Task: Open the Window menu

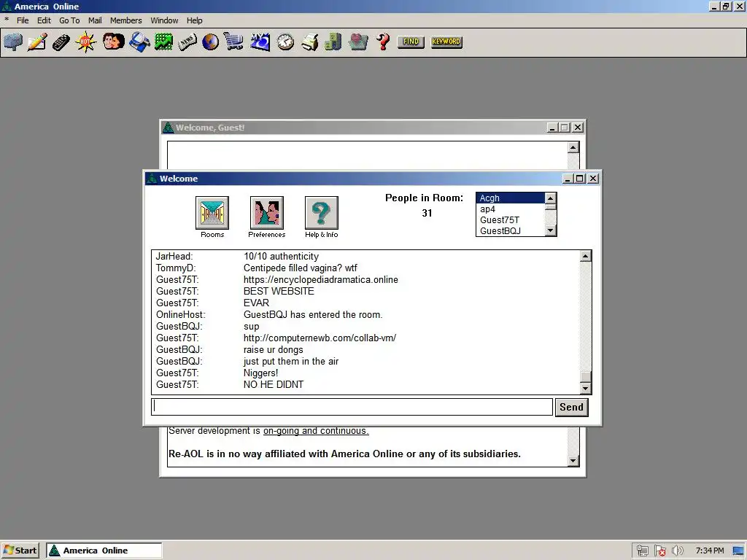Action: pos(164,20)
